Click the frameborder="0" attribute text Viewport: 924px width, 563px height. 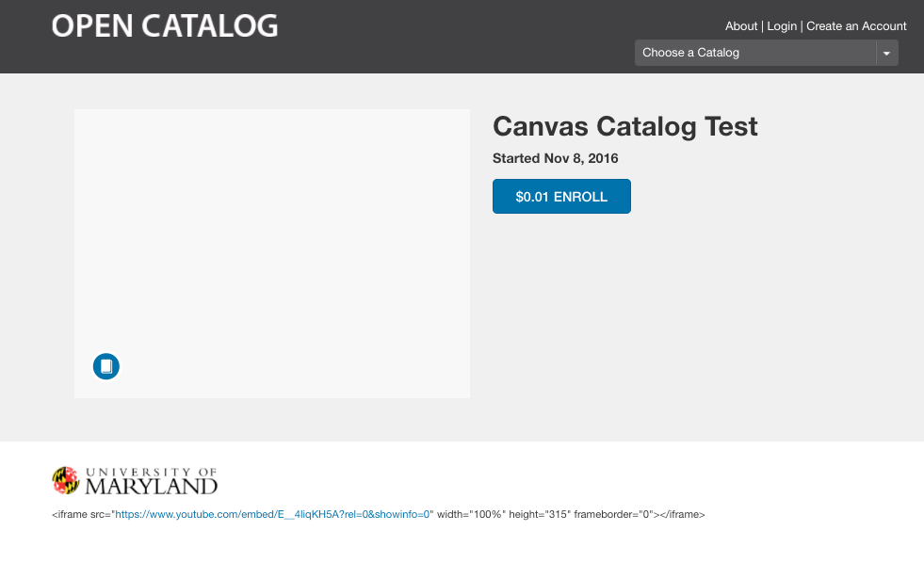coord(613,515)
